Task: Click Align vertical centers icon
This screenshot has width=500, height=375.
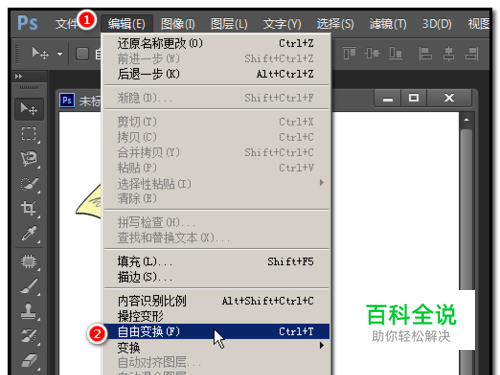Action: (372, 53)
